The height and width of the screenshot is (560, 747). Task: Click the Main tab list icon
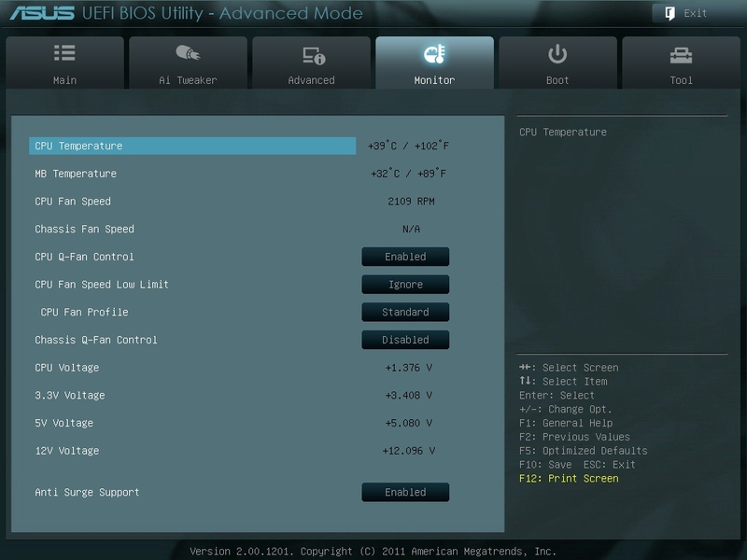(64, 55)
